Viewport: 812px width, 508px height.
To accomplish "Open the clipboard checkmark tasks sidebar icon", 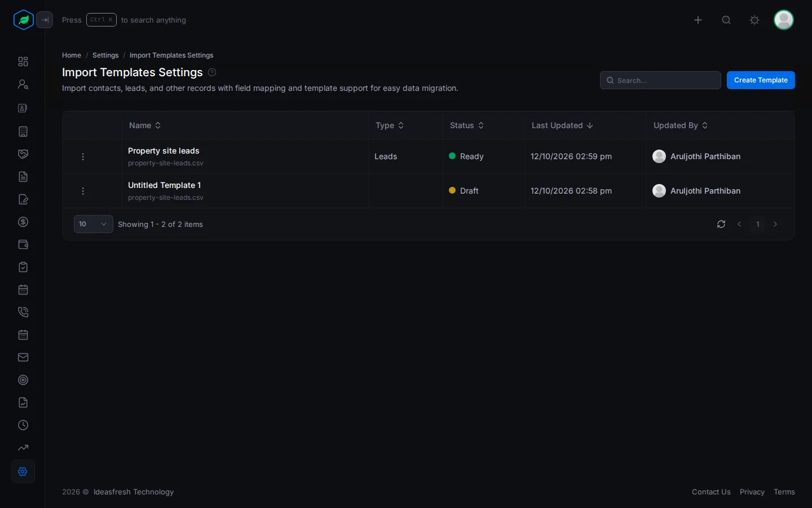I will tap(23, 267).
